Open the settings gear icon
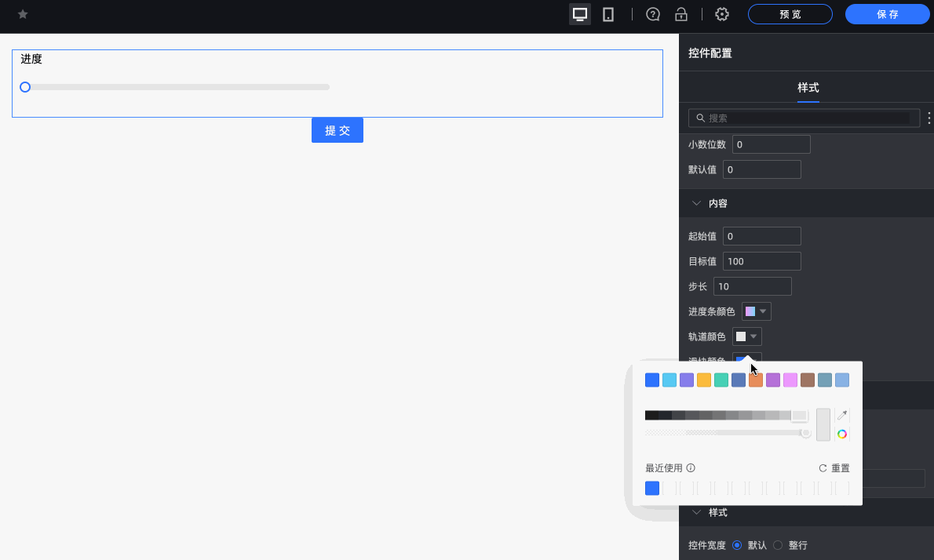This screenshot has width=934, height=560. (721, 14)
